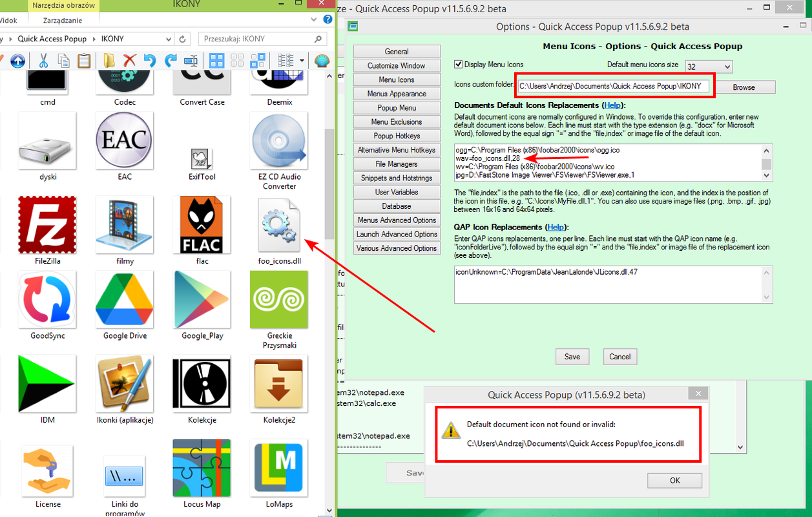Click the New Folder toolbar icon

[109, 61]
